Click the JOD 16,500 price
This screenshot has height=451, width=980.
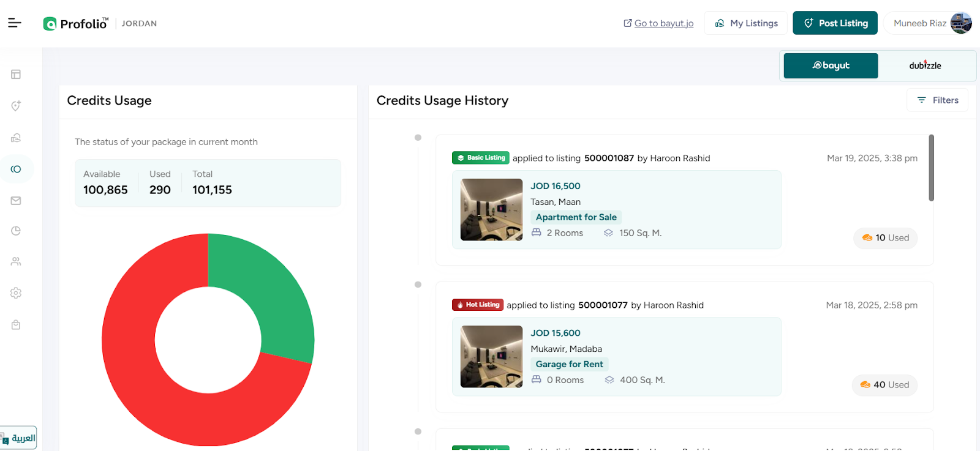pyautogui.click(x=556, y=186)
